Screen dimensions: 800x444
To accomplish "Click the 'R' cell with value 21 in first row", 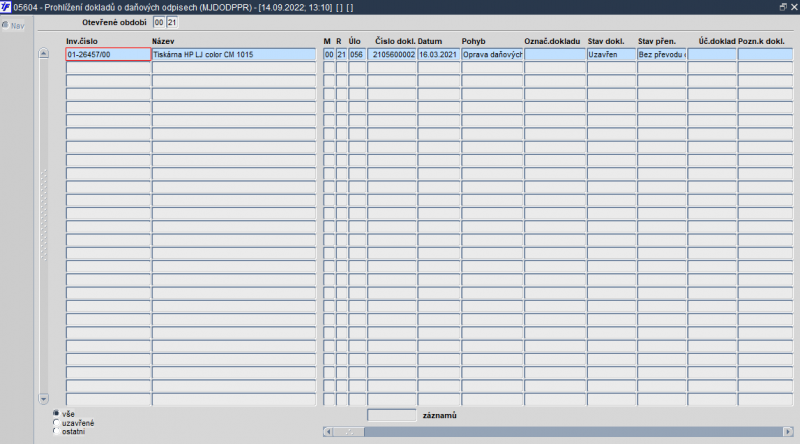I will click(341, 54).
